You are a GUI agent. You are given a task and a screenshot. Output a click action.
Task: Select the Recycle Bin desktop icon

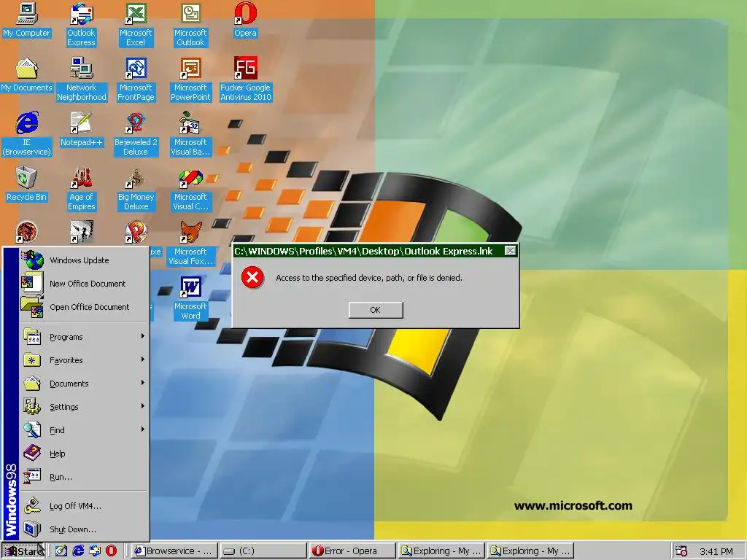point(27,184)
